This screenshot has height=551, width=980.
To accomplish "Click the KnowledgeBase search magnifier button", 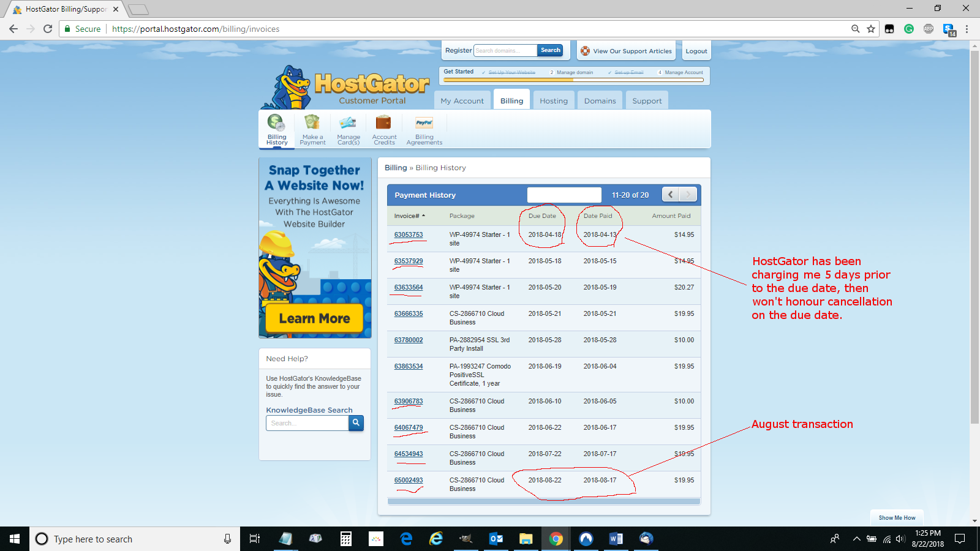I will click(x=356, y=423).
